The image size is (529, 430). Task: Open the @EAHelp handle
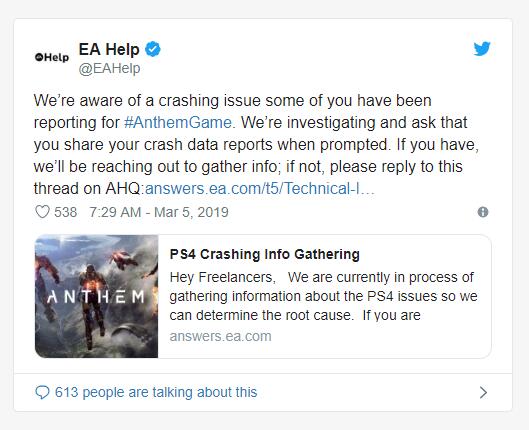(109, 68)
